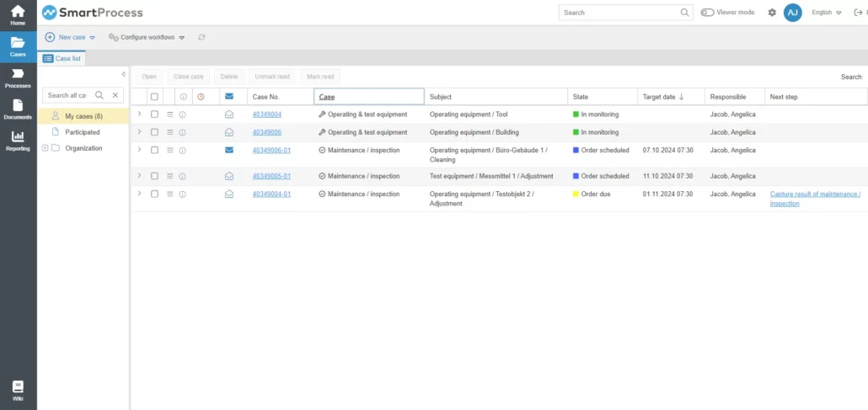Click the envelope column header icon
Viewport: 868px width, 410px height.
(x=229, y=96)
